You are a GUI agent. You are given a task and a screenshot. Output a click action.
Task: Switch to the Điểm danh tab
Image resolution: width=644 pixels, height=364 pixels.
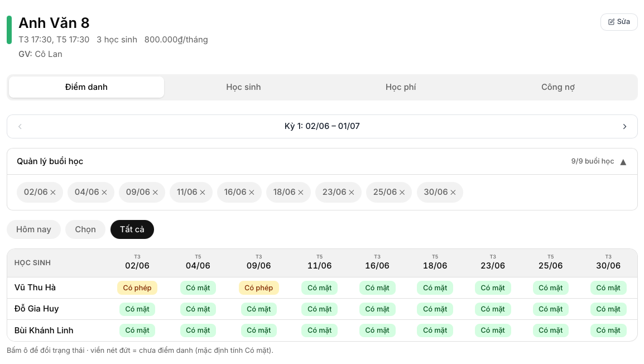click(x=86, y=87)
